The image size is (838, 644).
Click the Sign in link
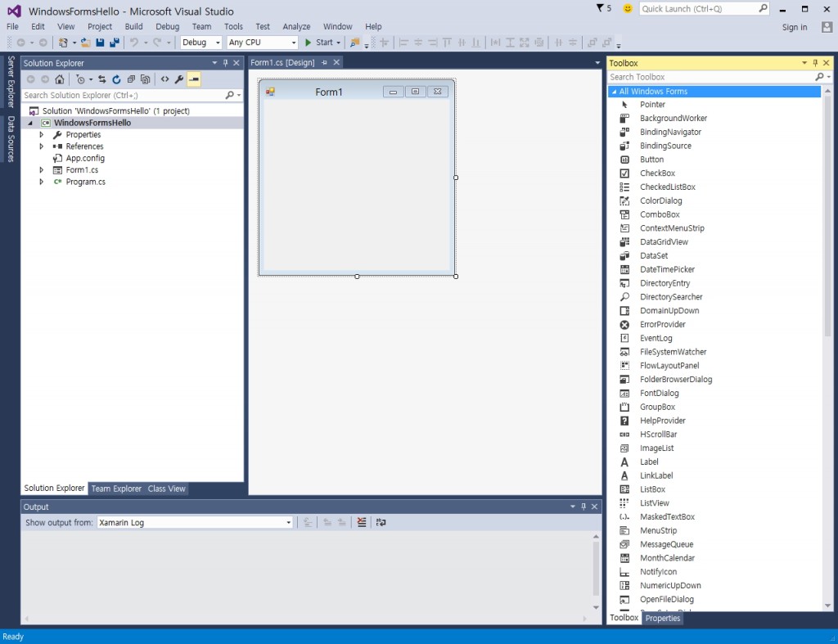click(795, 27)
